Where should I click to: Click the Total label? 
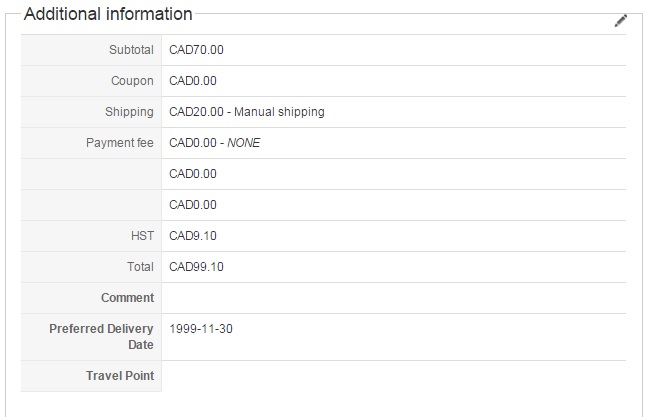[139, 267]
